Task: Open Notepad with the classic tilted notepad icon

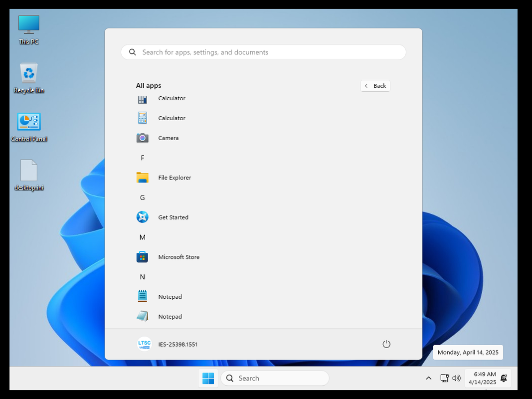Action: (x=143, y=316)
